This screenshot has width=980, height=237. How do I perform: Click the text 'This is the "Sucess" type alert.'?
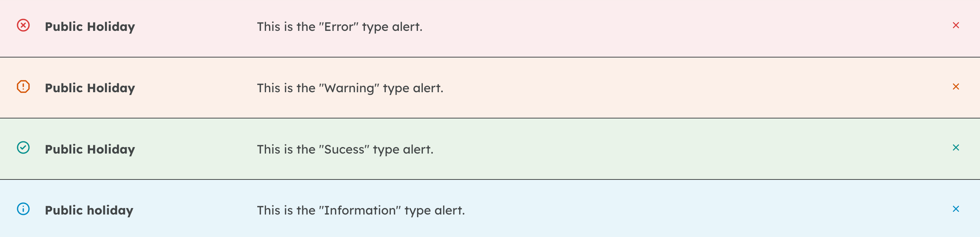point(345,149)
